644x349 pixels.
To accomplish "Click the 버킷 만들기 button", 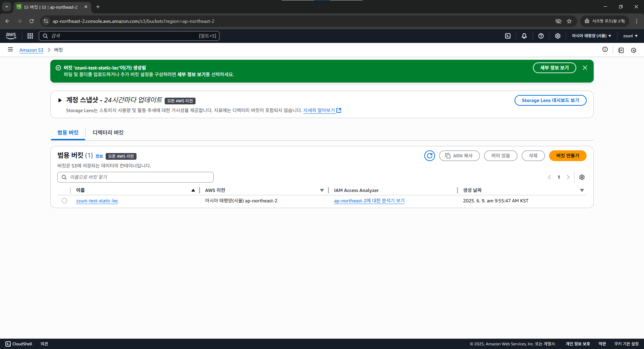I will click(568, 156).
